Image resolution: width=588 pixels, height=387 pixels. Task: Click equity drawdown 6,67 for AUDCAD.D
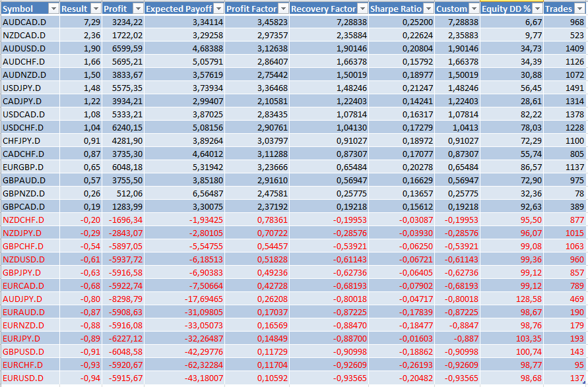tap(533, 22)
